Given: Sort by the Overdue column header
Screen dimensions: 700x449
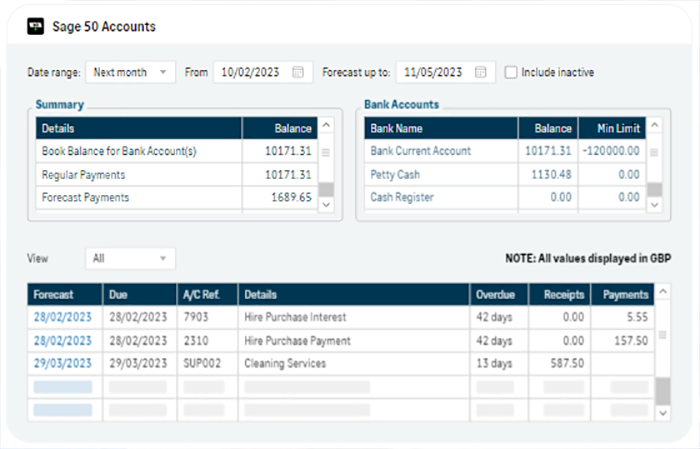Looking at the screenshot, I should [499, 295].
